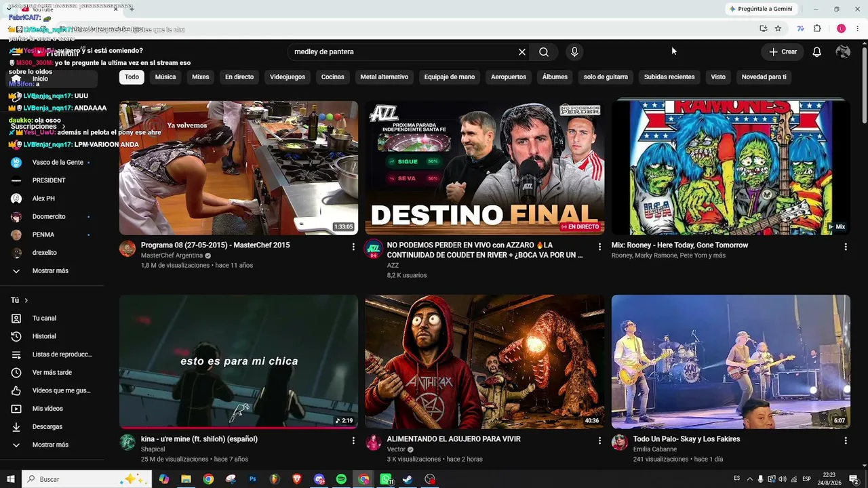Open the YouTube account avatar menu

point(843,52)
